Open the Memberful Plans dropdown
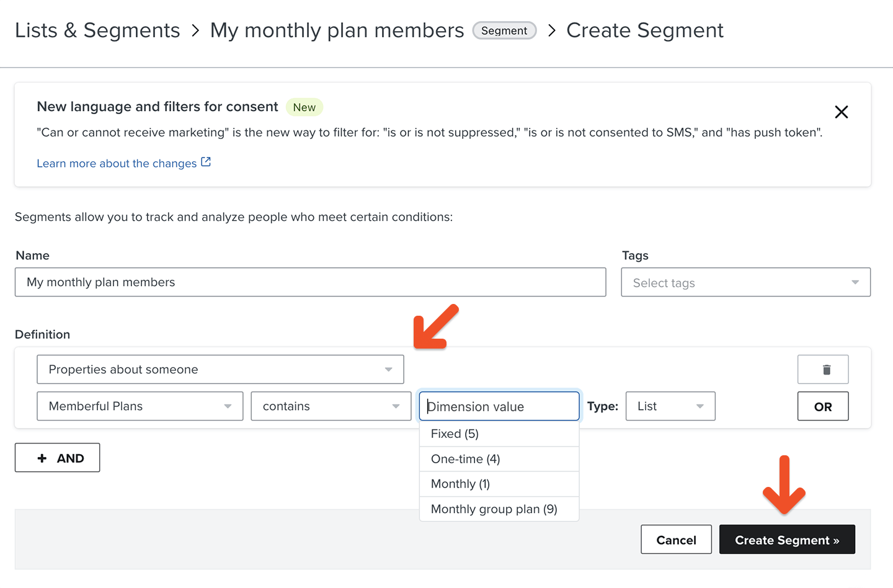The image size is (893, 588). pyautogui.click(x=140, y=406)
